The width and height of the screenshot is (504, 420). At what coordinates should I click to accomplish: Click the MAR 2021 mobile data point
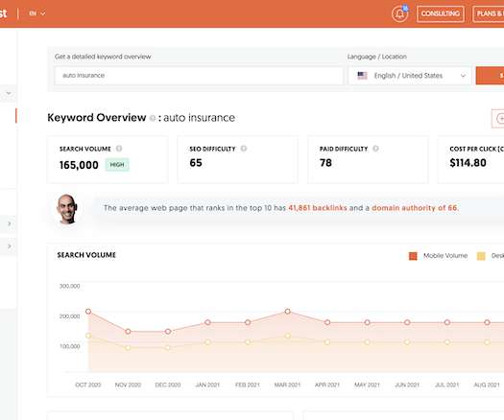point(288,311)
